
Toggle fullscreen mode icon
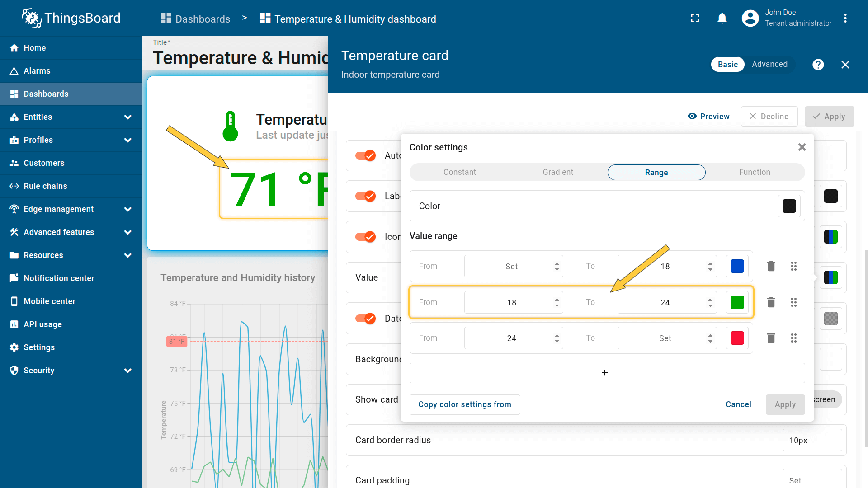click(695, 19)
